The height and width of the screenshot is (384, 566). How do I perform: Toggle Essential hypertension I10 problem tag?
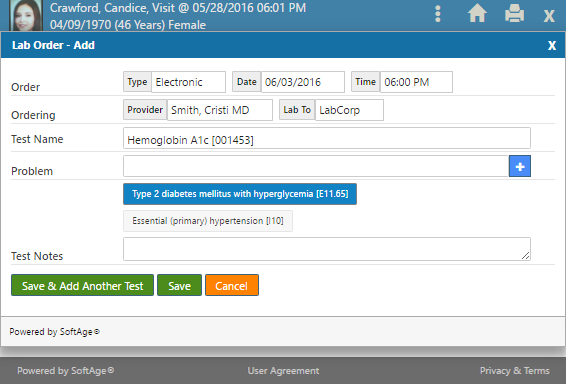pos(208,221)
